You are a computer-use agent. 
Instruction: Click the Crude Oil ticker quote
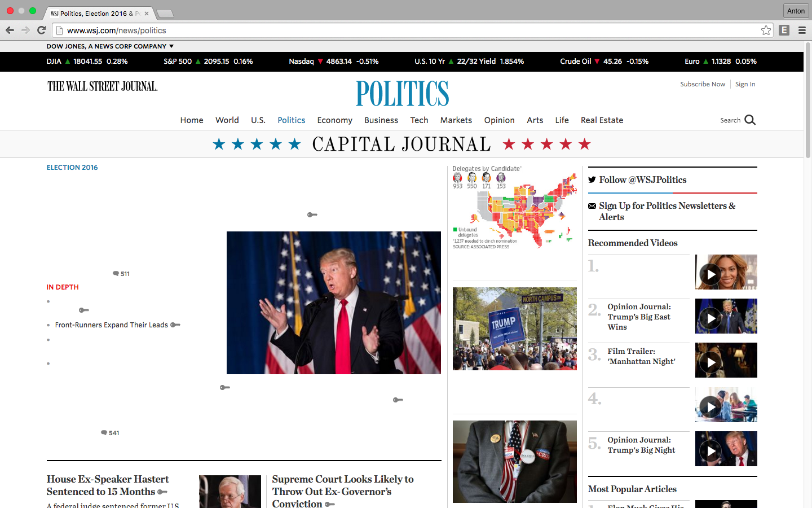[604, 62]
